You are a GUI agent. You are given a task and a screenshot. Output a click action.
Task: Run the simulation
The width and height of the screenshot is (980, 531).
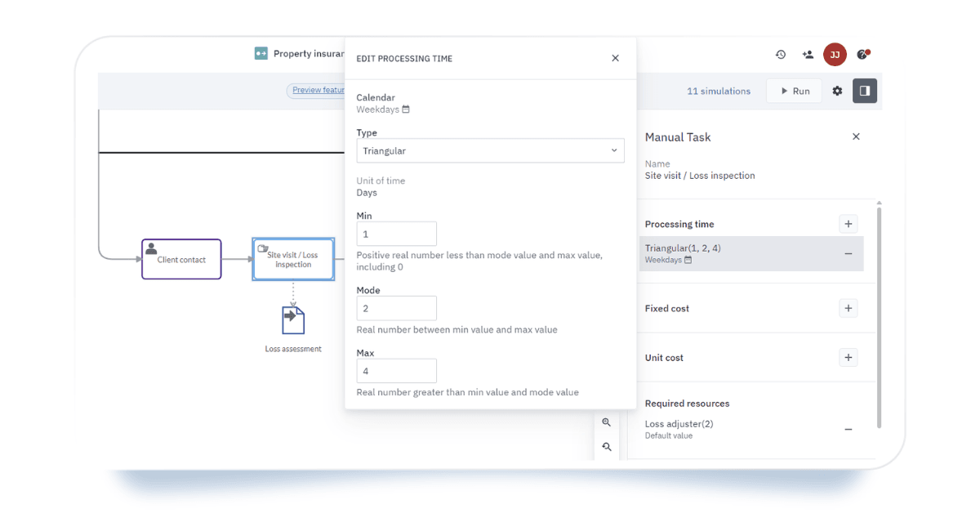tap(793, 91)
